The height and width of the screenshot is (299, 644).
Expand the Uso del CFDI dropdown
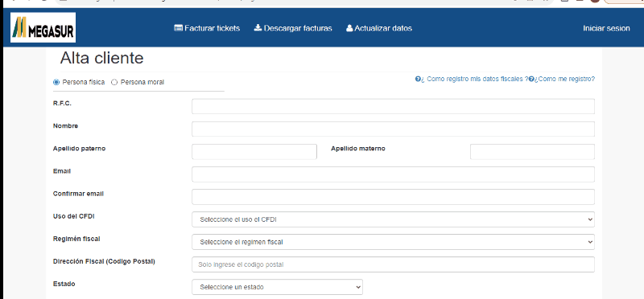click(393, 219)
